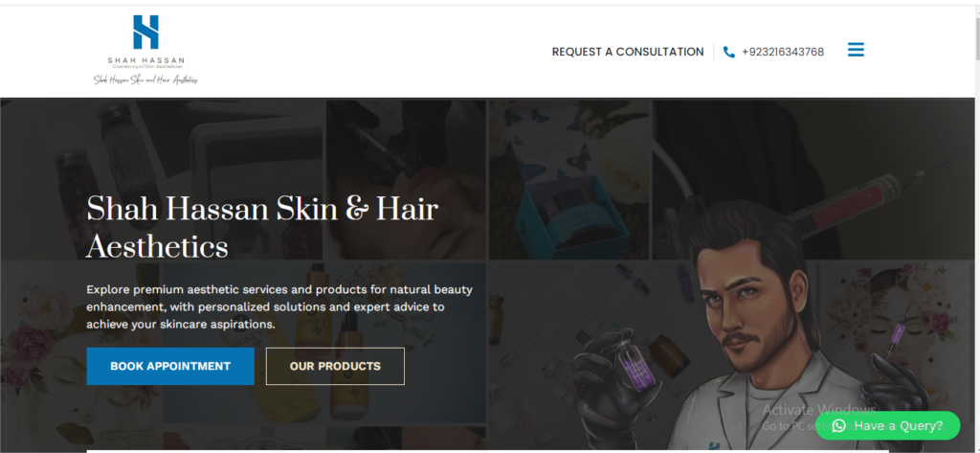Image resolution: width=980 pixels, height=453 pixels.
Task: Click the blue phone handset icon
Action: click(728, 52)
